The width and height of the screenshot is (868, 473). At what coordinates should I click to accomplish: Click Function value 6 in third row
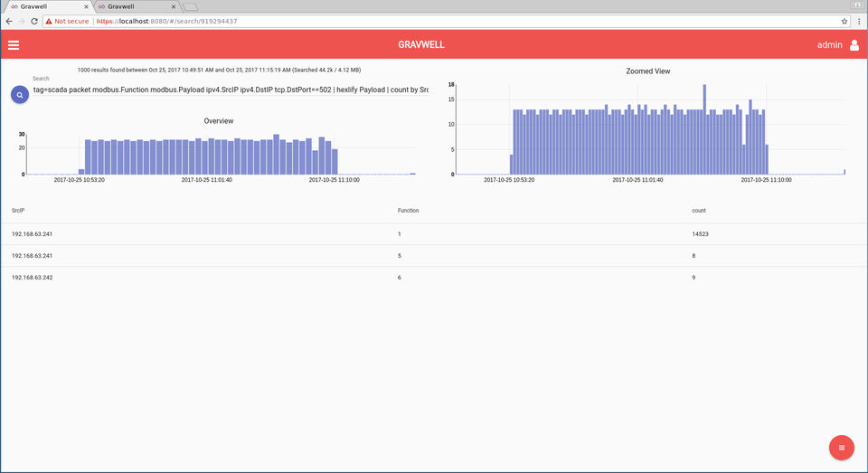click(x=399, y=278)
